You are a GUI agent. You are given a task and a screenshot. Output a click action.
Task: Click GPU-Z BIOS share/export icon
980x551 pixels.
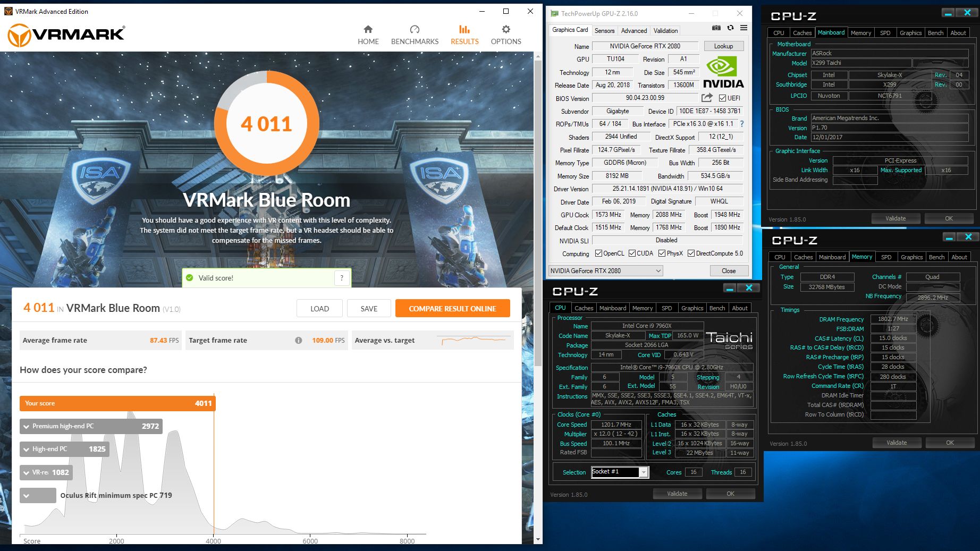(707, 98)
